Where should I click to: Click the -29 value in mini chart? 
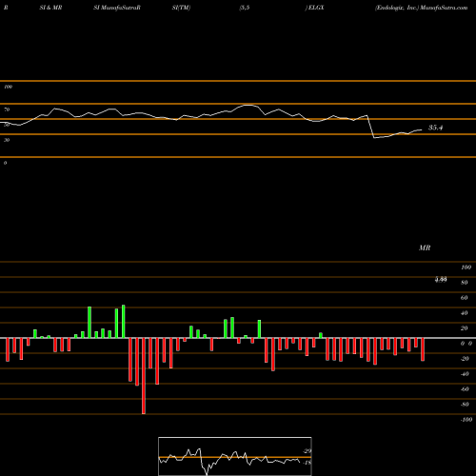pyautogui.click(x=307, y=451)
